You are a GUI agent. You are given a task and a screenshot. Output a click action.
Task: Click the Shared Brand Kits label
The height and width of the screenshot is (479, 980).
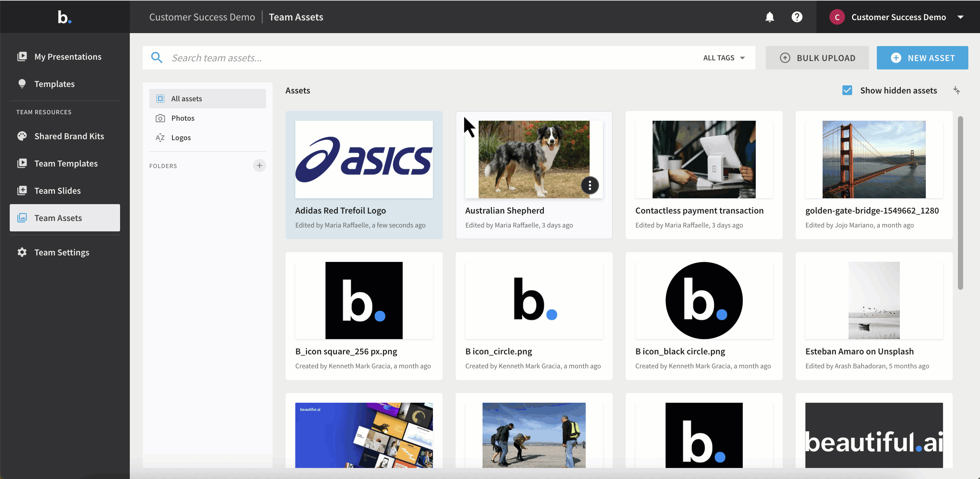point(69,136)
